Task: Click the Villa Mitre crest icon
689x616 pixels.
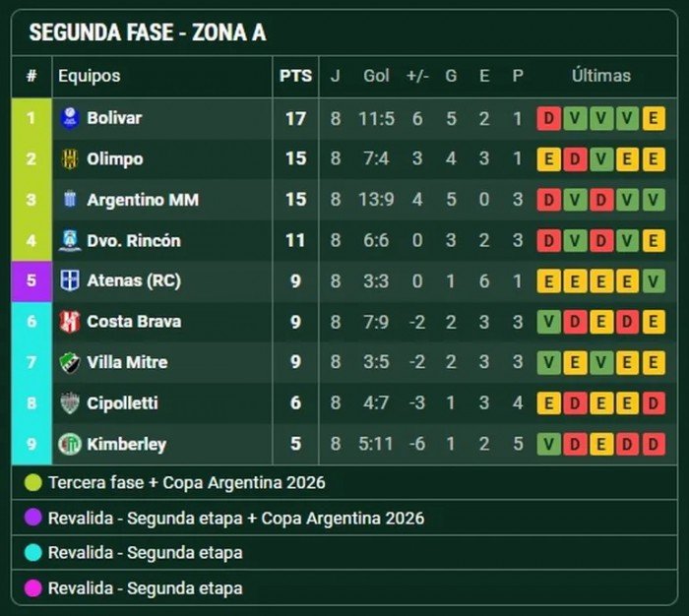Action: [70, 362]
